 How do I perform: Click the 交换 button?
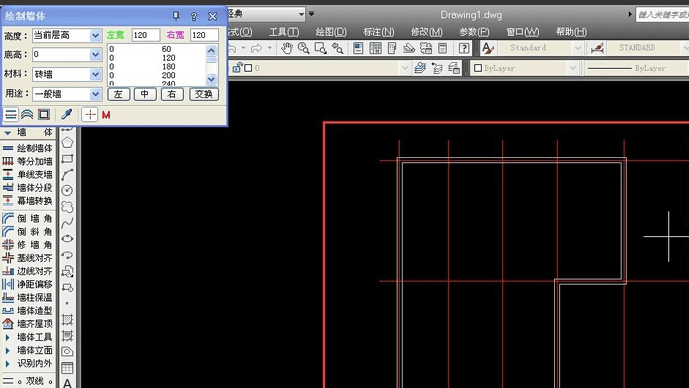pos(204,94)
